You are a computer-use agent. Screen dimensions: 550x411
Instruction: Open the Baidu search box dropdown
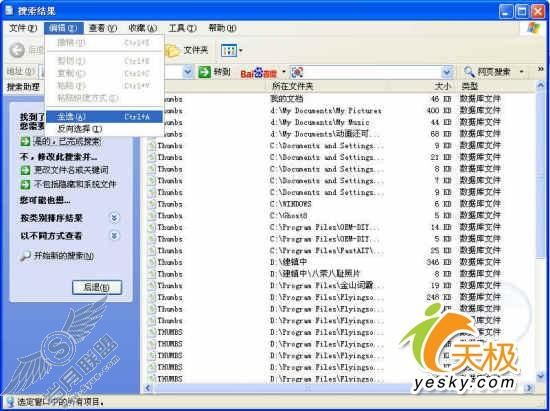point(446,72)
